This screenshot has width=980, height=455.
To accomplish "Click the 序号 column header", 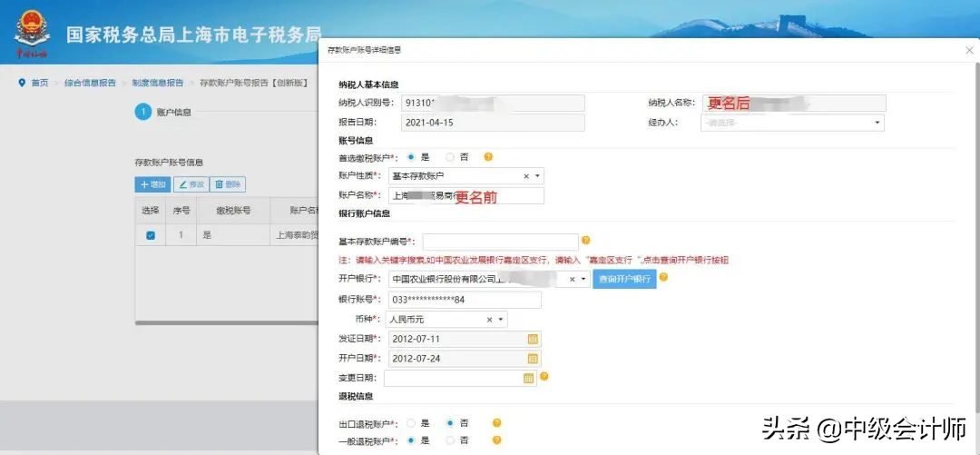I will (181, 211).
